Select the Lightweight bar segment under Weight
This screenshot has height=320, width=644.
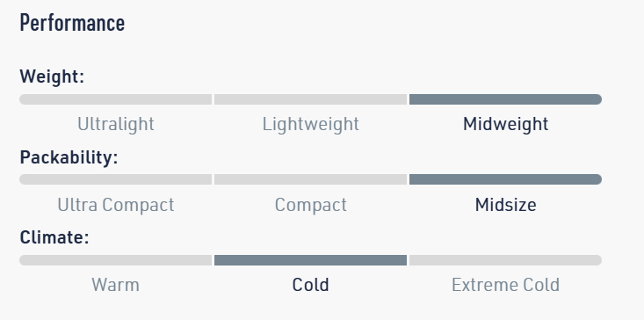310,99
